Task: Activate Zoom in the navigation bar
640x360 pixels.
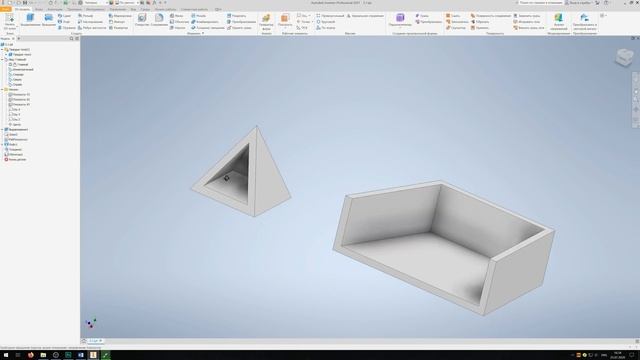Action: point(636,100)
